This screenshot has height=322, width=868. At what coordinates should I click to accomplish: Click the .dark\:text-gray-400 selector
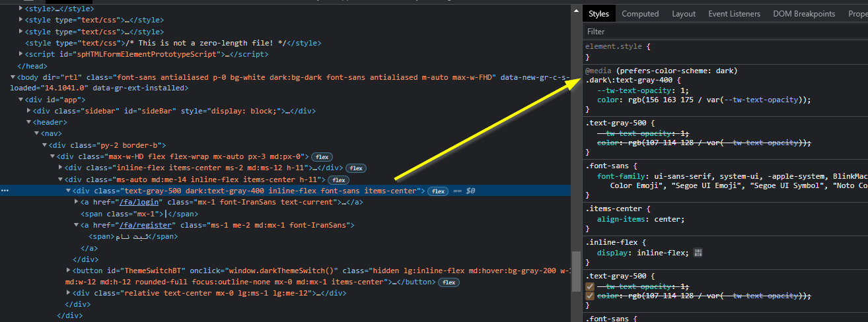tap(629, 80)
